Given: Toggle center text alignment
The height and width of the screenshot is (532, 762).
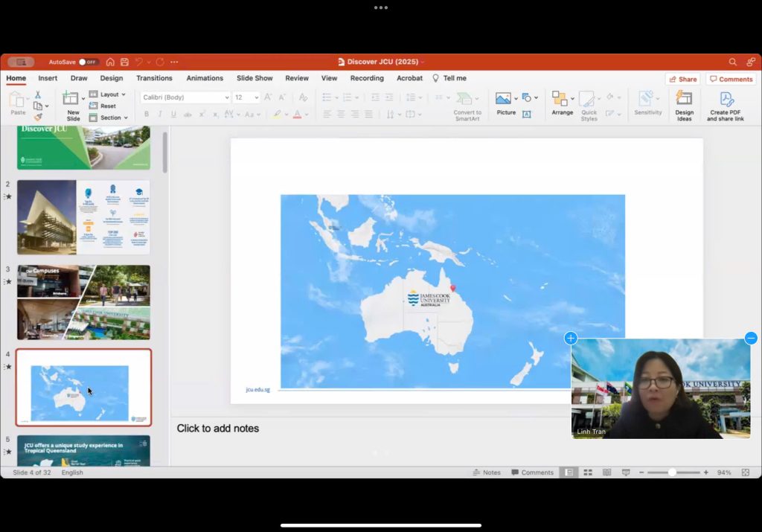Looking at the screenshot, I should pyautogui.click(x=341, y=114).
